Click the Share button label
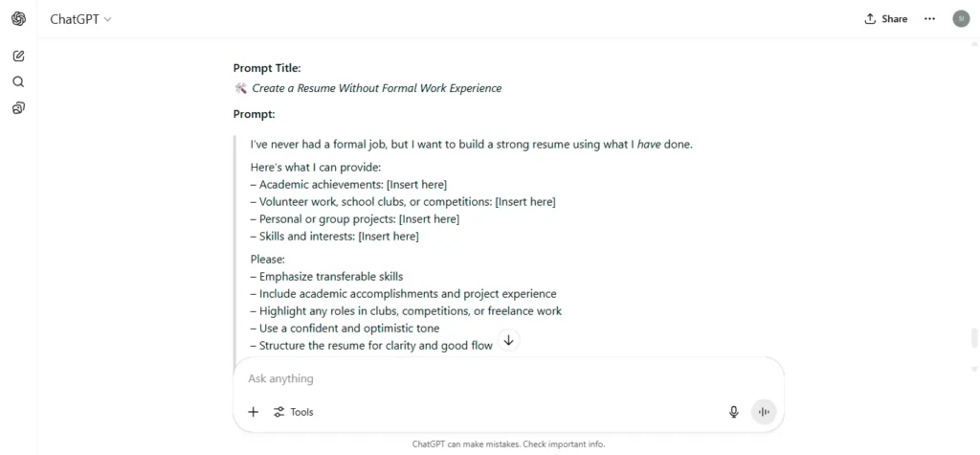The image size is (980, 455). (x=895, y=19)
